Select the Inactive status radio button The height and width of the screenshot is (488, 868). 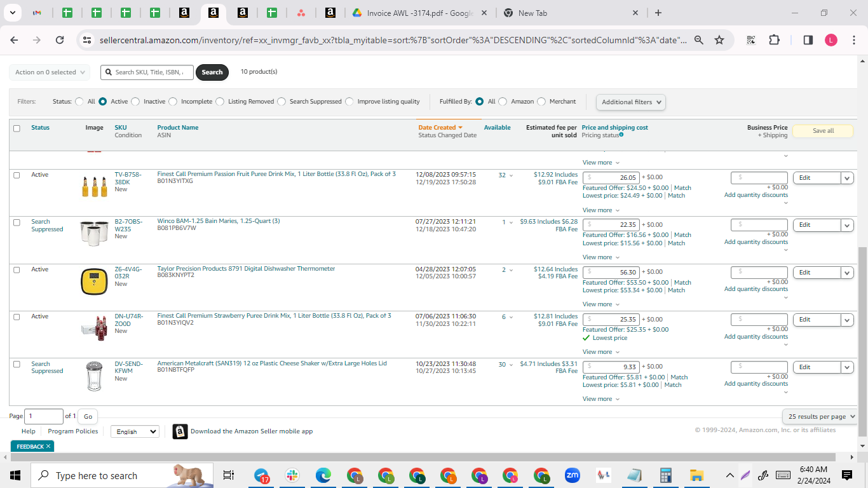[136, 102]
